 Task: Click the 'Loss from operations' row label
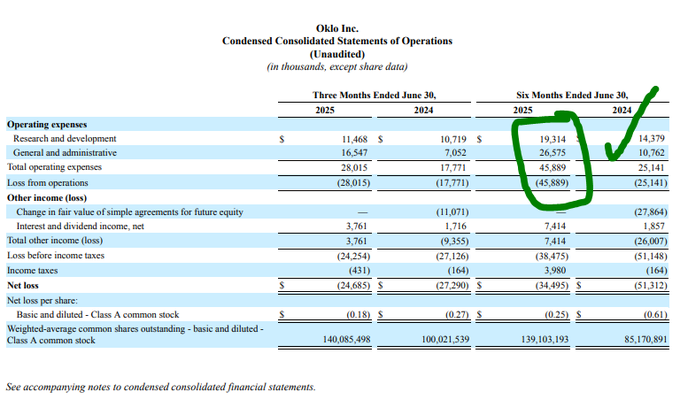47,183
